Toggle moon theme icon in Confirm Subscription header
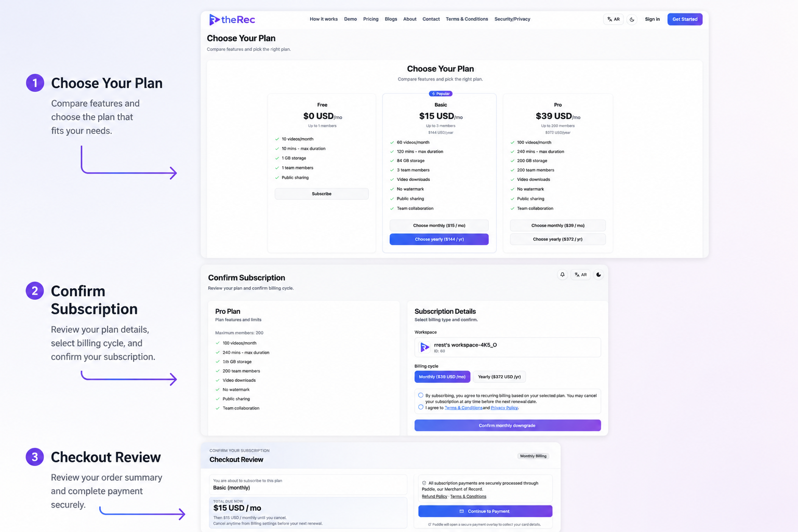Image resolution: width=798 pixels, height=532 pixels. point(598,275)
